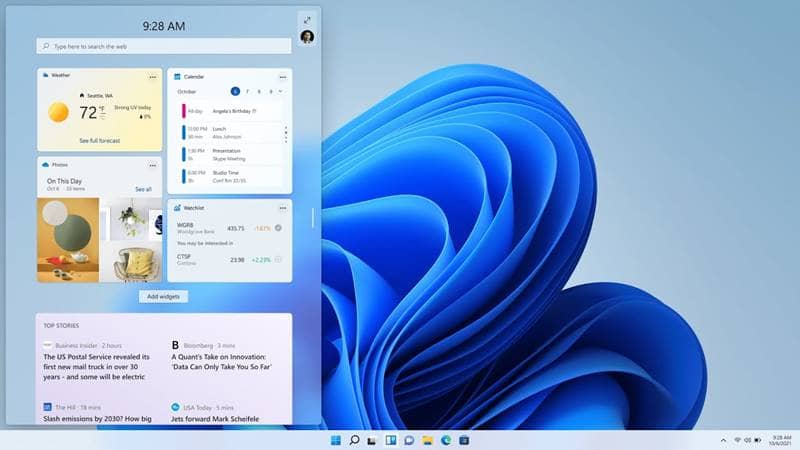Click the home icon next to Seattle, WA

(x=82, y=95)
